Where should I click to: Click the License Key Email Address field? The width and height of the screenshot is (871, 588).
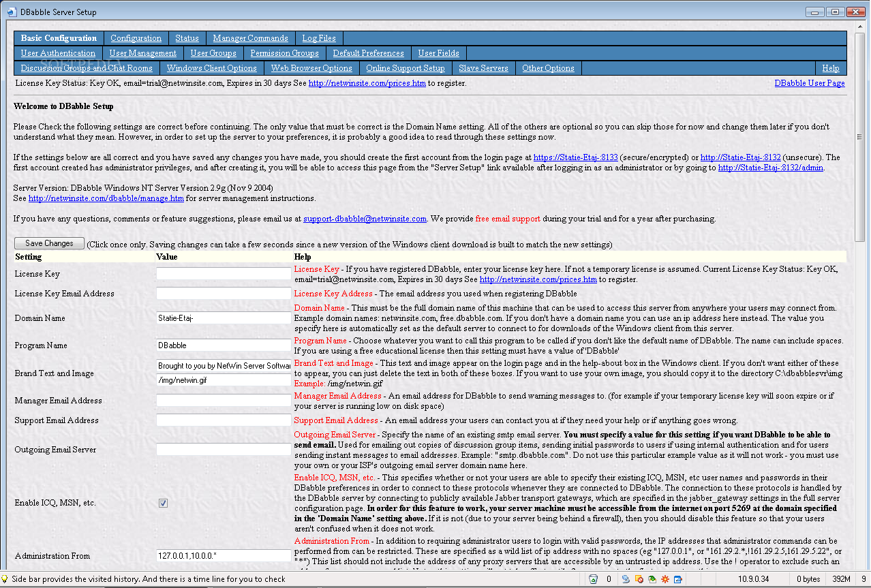(224, 293)
